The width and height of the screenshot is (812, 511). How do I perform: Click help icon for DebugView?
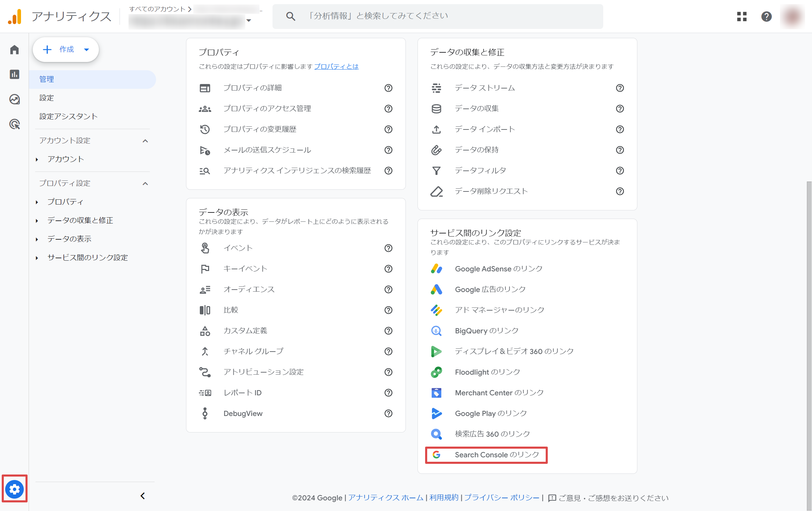tap(388, 413)
